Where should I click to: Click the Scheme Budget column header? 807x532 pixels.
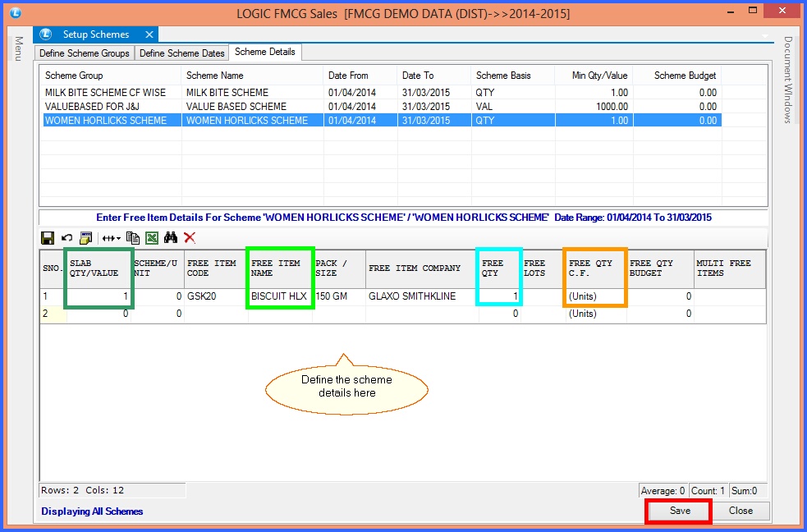click(677, 76)
